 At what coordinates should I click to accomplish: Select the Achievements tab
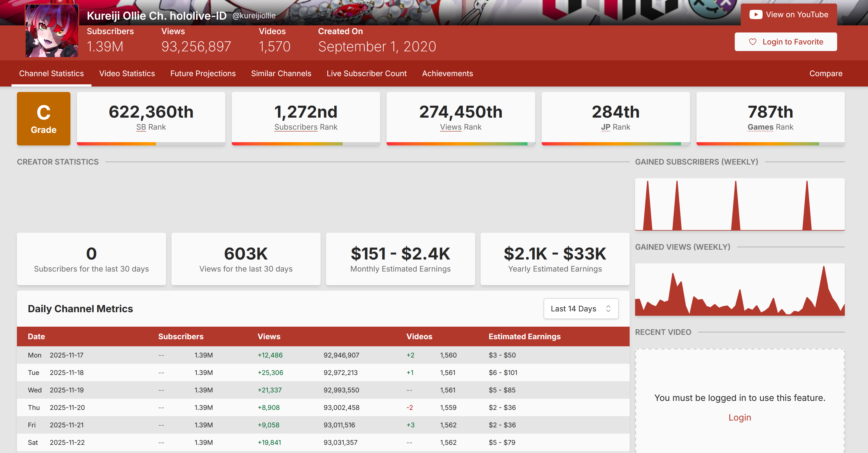coord(447,73)
